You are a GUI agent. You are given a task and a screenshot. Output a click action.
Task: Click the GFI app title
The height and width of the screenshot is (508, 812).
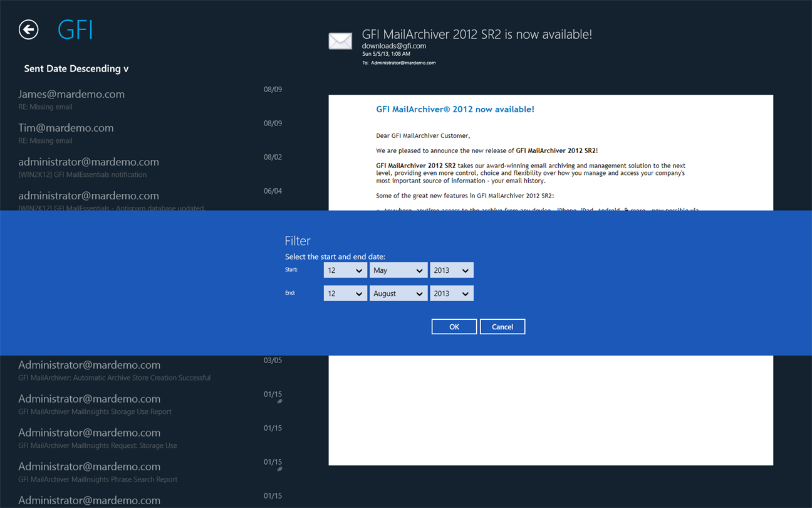[75, 29]
